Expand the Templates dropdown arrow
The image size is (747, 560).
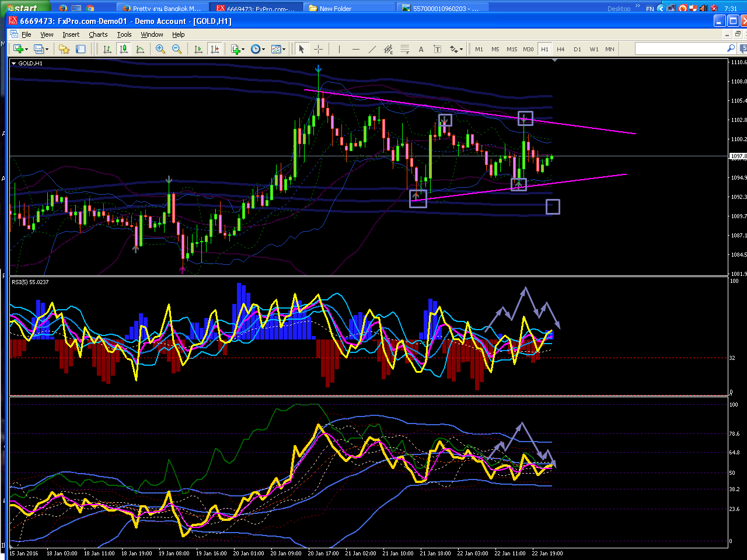tap(284, 49)
